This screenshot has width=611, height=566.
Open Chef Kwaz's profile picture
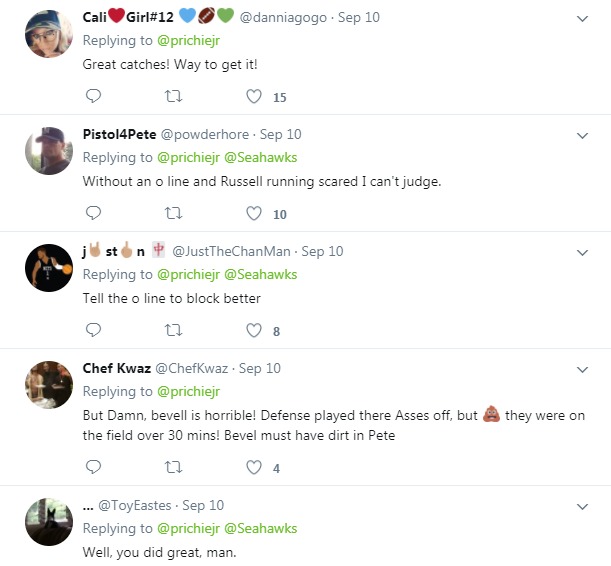point(48,385)
